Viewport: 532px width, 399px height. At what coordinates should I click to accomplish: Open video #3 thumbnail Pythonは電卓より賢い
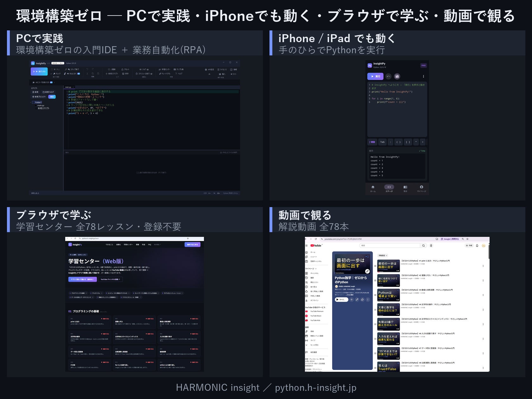click(x=389, y=295)
